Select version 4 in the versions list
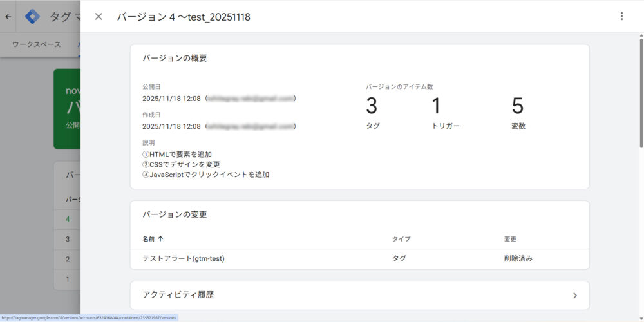This screenshot has width=644, height=322. [x=68, y=219]
